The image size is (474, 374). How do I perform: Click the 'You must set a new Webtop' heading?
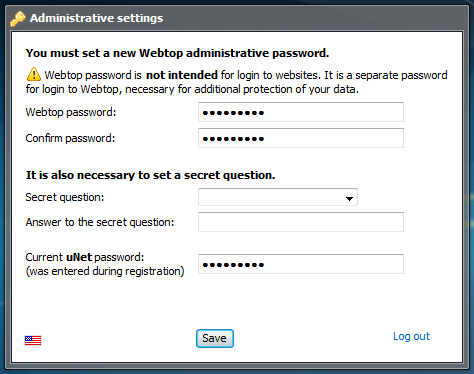(177, 53)
